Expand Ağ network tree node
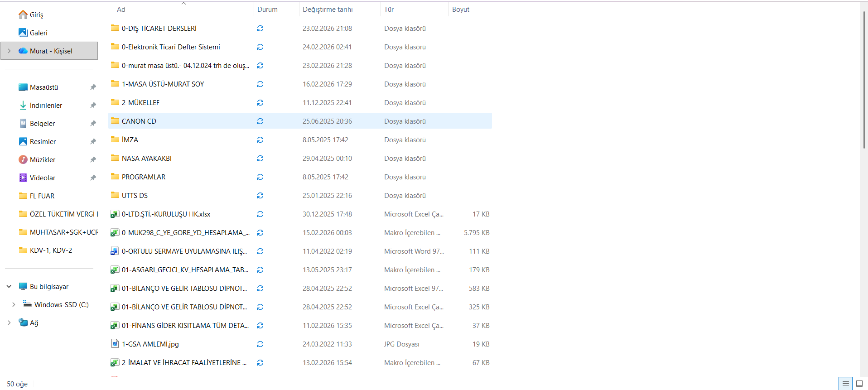This screenshot has width=868, height=390. point(9,323)
